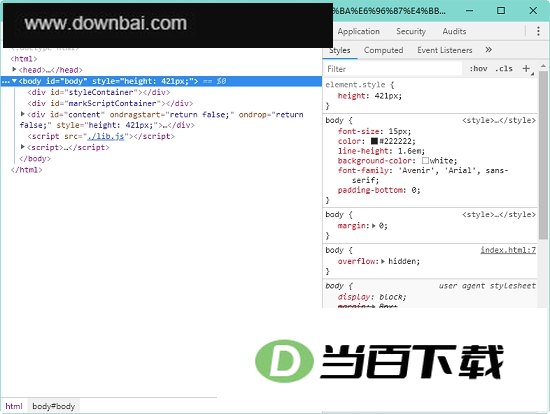Edit the display block value
This screenshot has width=550, height=414.
pos(391,297)
